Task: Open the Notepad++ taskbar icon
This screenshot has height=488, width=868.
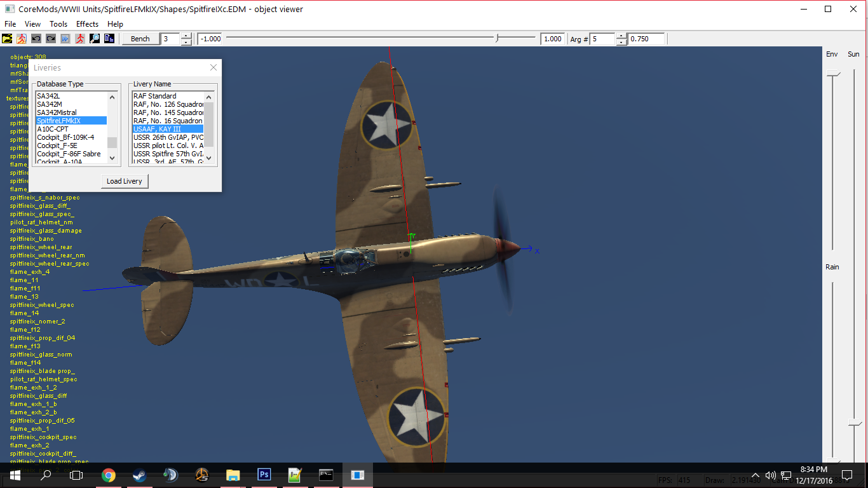Action: [x=295, y=475]
